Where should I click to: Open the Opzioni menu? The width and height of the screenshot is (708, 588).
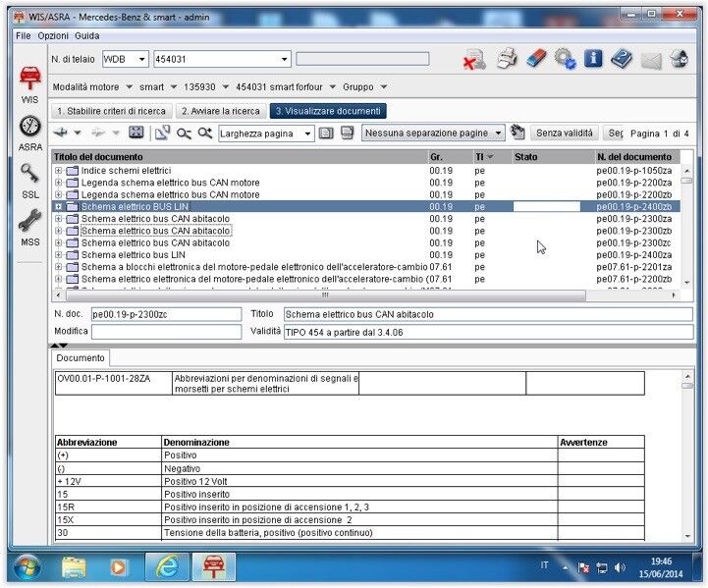click(53, 35)
